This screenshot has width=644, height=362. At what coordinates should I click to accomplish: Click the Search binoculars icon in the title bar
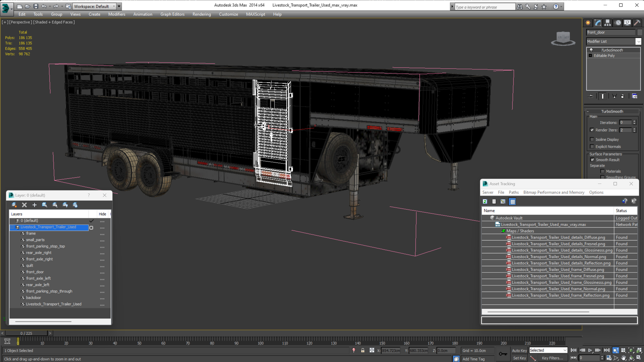pos(520,7)
